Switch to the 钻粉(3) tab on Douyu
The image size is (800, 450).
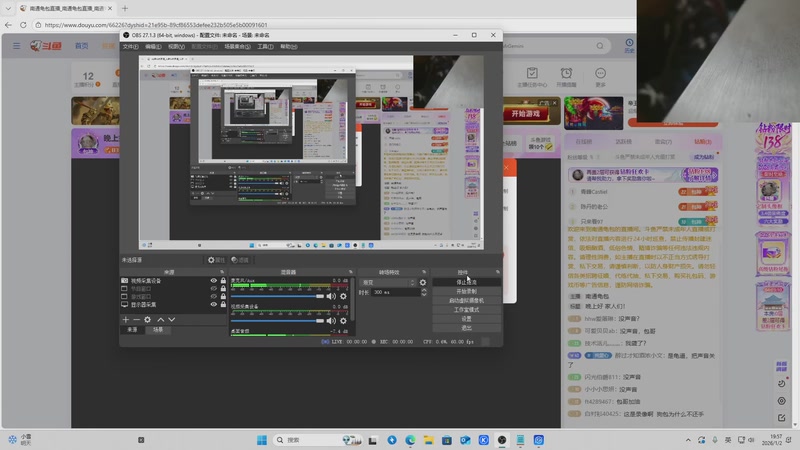tap(703, 142)
